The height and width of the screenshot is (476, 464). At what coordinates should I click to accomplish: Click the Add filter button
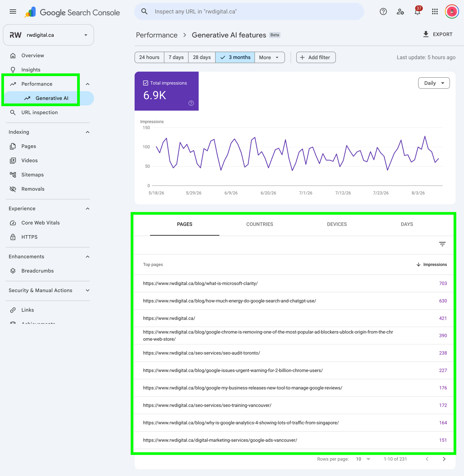[x=316, y=57]
